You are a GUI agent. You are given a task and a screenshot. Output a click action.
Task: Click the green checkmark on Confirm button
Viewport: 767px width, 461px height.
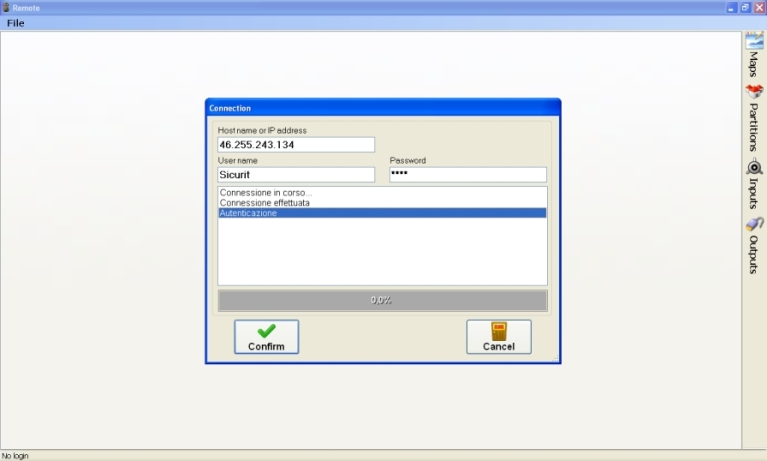click(x=266, y=331)
